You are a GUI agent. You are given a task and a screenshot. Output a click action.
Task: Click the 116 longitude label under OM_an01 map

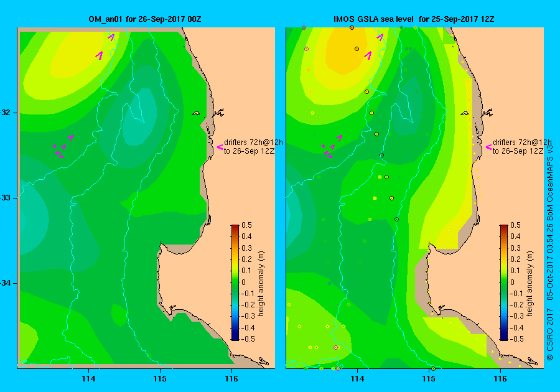tap(231, 379)
